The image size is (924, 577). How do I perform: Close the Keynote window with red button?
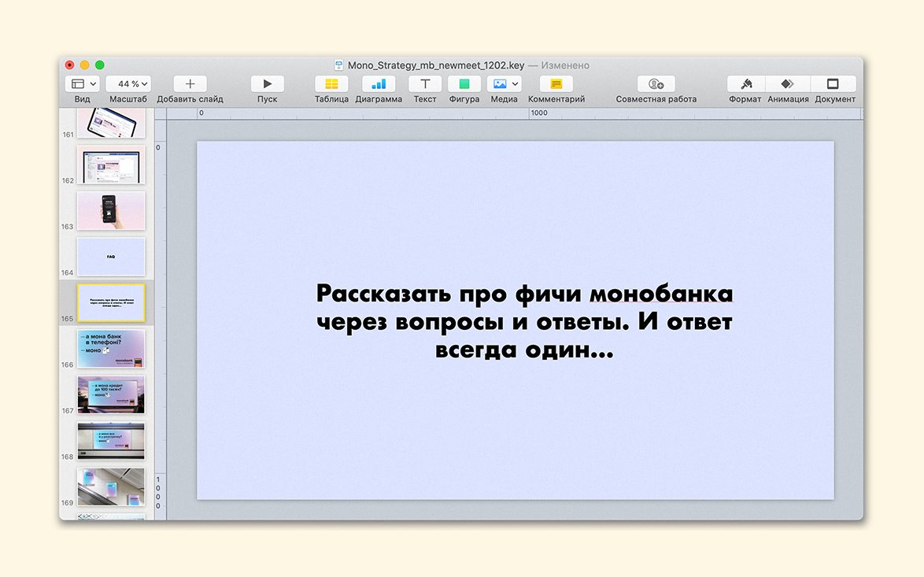point(69,65)
